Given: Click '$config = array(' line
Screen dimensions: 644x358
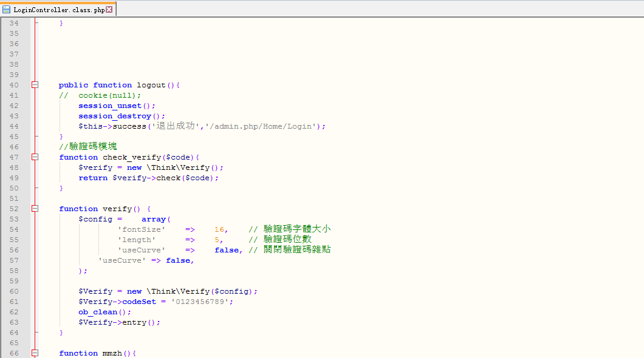Looking at the screenshot, I should pyautogui.click(x=125, y=220).
